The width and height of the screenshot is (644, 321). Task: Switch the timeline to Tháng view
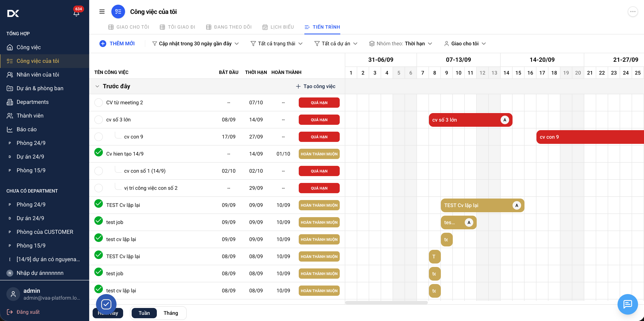coord(171,313)
